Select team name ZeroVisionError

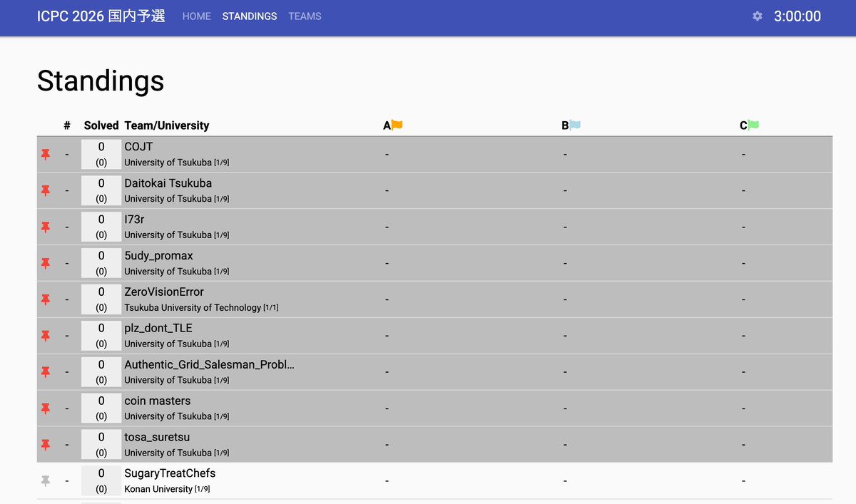[x=164, y=292]
